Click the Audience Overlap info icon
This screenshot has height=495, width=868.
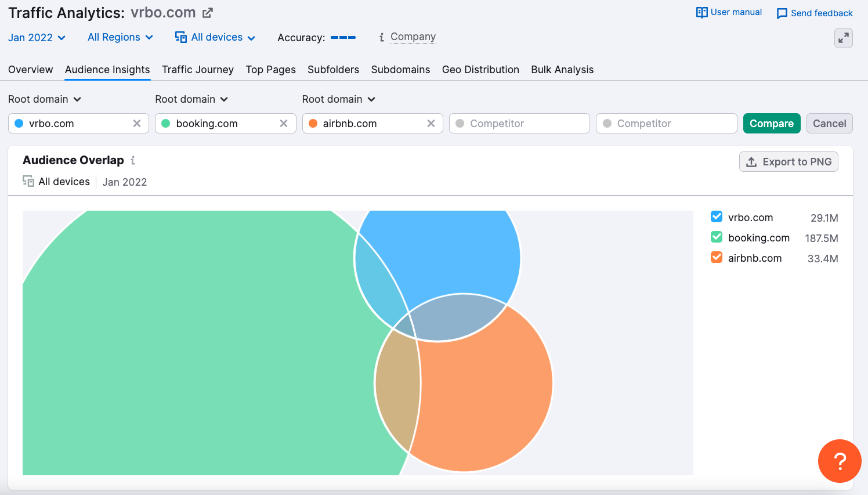coord(133,160)
